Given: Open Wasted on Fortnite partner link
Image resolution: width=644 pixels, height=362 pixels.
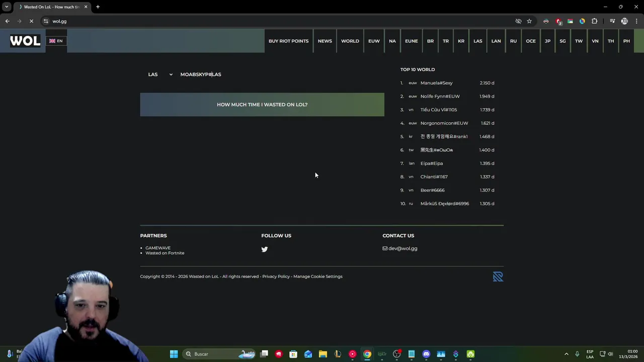Looking at the screenshot, I should tap(165, 253).
